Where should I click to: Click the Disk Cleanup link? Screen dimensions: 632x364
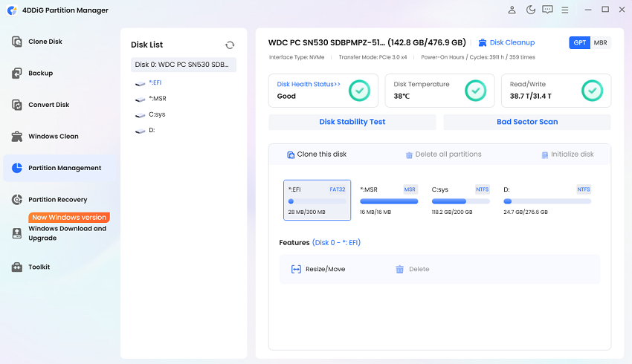click(x=512, y=42)
